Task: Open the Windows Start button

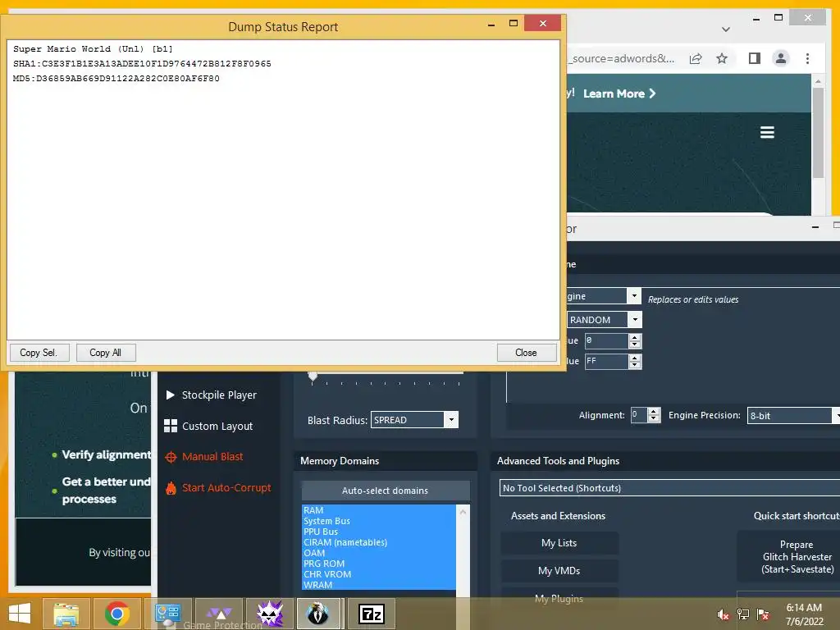Action: [x=20, y=614]
